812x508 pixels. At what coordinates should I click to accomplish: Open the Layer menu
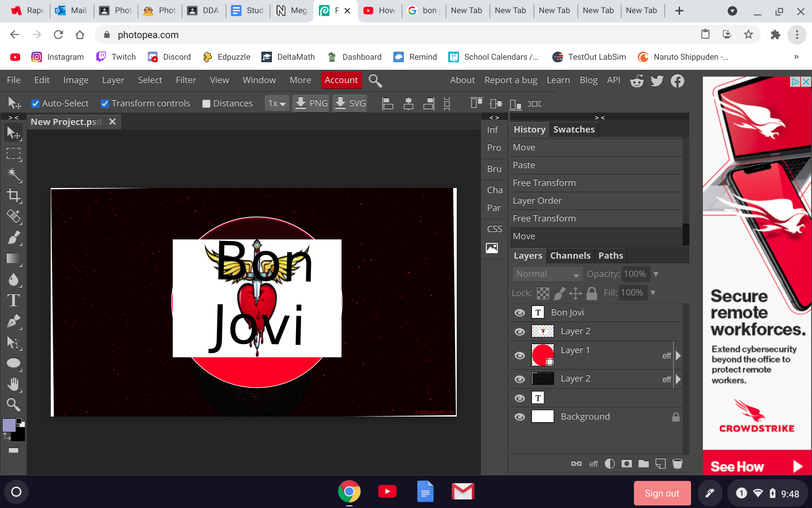pos(113,80)
